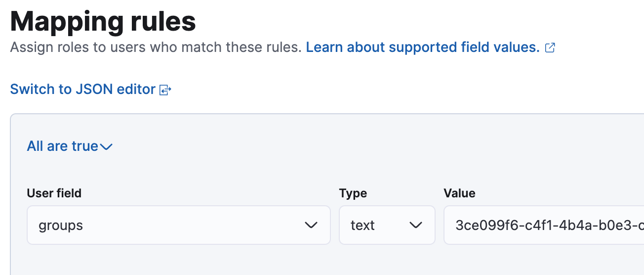Click the arrow in the Type select box

pos(416,226)
